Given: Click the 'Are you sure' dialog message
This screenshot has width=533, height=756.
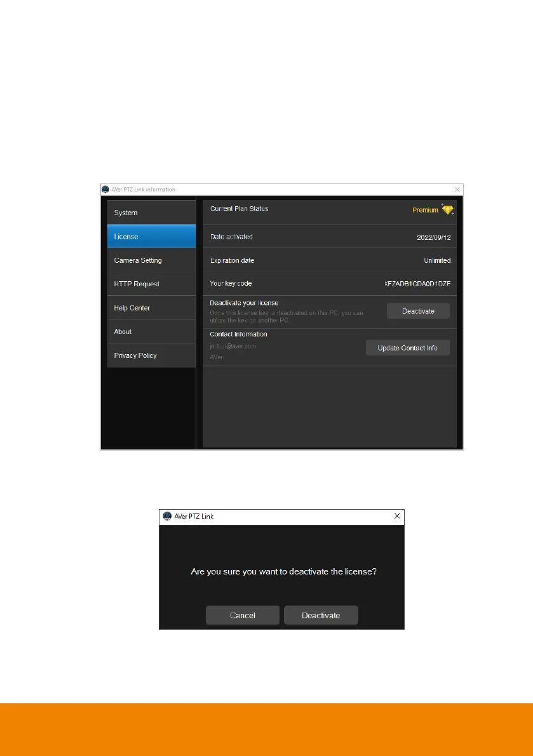Looking at the screenshot, I should (x=283, y=571).
